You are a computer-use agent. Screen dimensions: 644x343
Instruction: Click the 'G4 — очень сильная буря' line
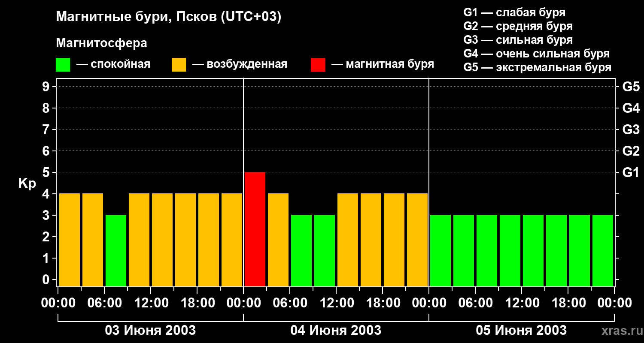click(536, 54)
